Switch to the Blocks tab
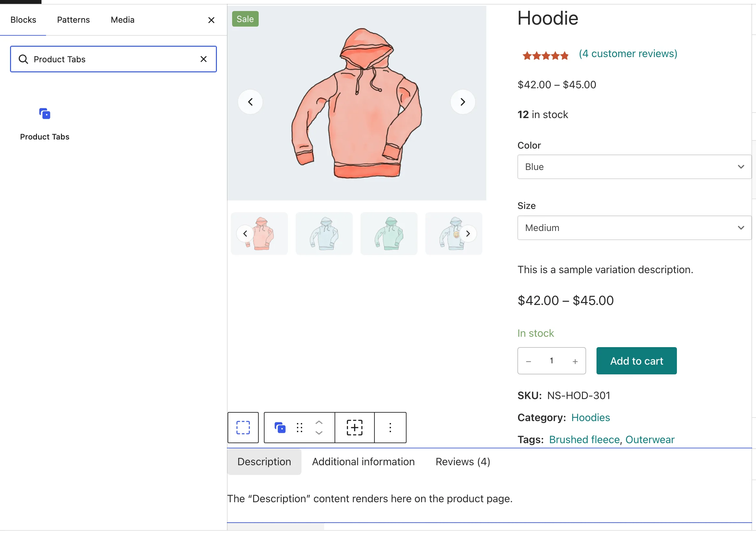Viewport: 756px width, 534px height. (x=23, y=20)
